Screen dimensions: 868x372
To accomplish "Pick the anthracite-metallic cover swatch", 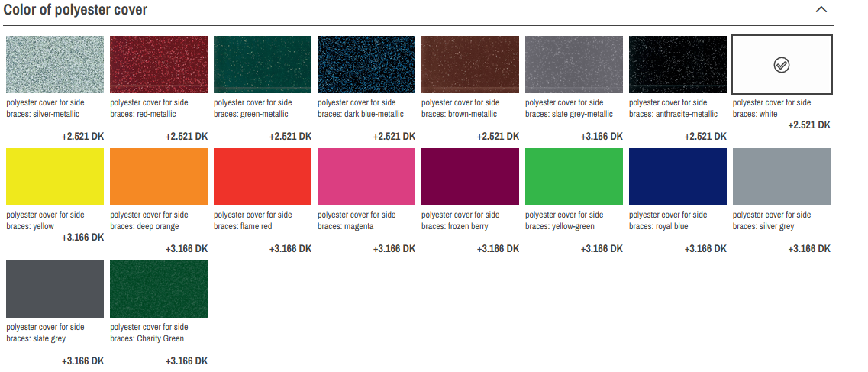I will [678, 64].
